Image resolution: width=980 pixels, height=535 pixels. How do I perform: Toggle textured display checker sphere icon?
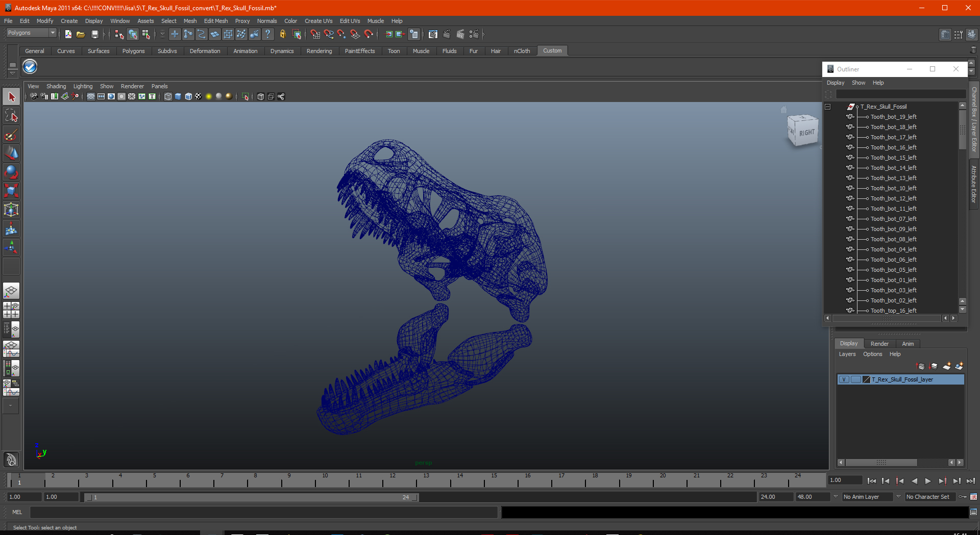199,96
